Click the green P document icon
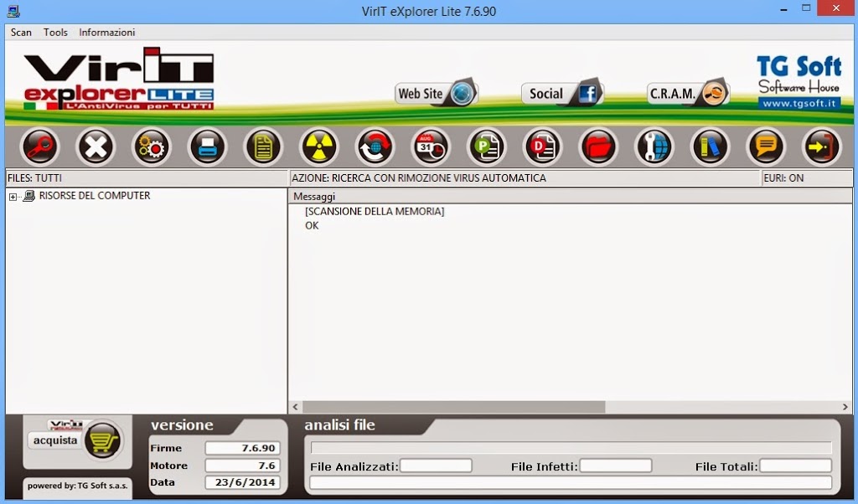 tap(487, 147)
